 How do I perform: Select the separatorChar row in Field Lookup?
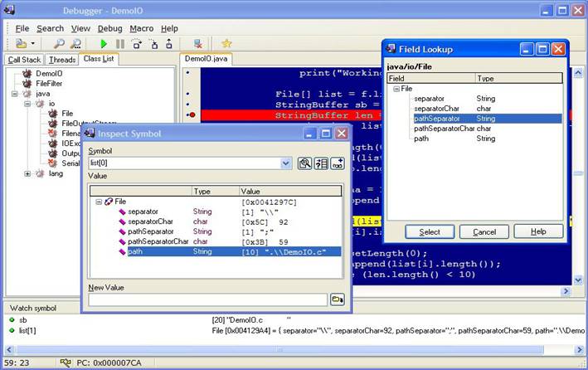coord(487,109)
